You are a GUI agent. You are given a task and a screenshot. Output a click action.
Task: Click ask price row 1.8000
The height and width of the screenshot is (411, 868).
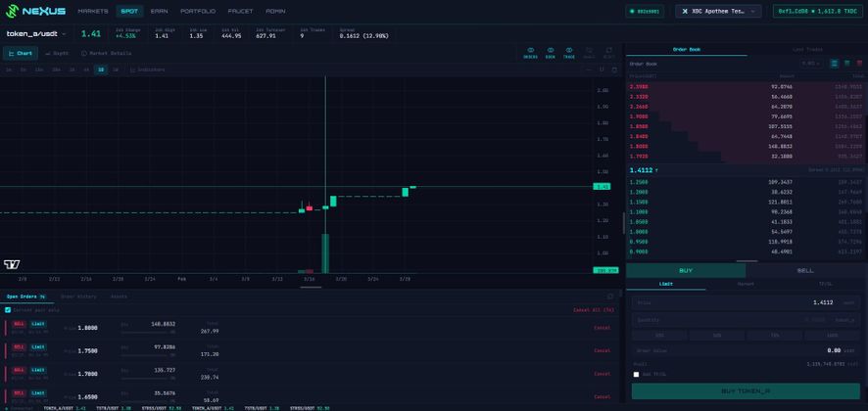tap(747, 147)
